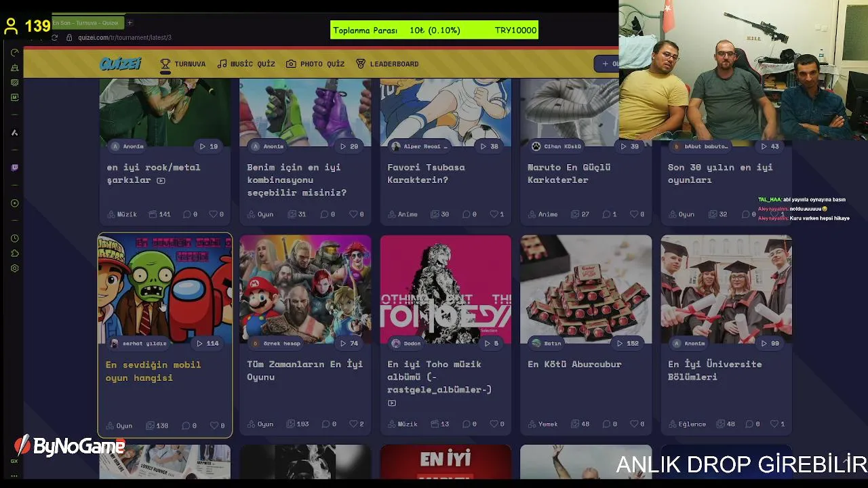The image size is (868, 488).
Task: Click the create button with plus sign
Action: point(608,64)
